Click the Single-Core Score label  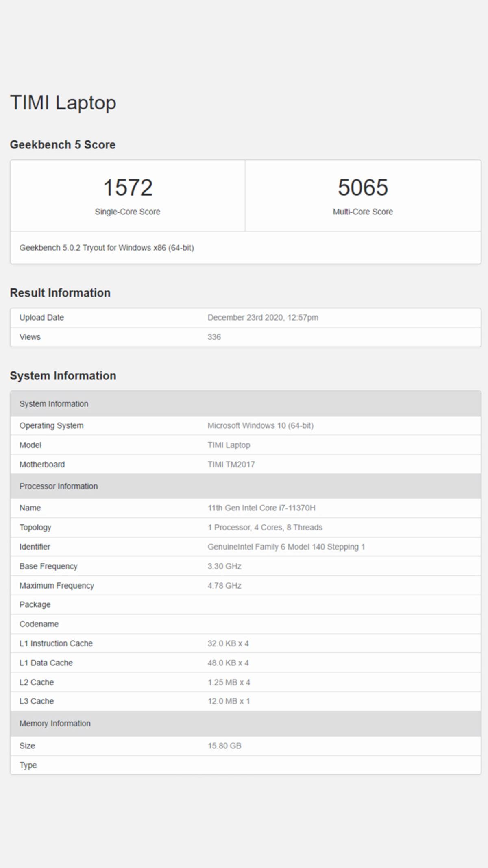coord(128,212)
